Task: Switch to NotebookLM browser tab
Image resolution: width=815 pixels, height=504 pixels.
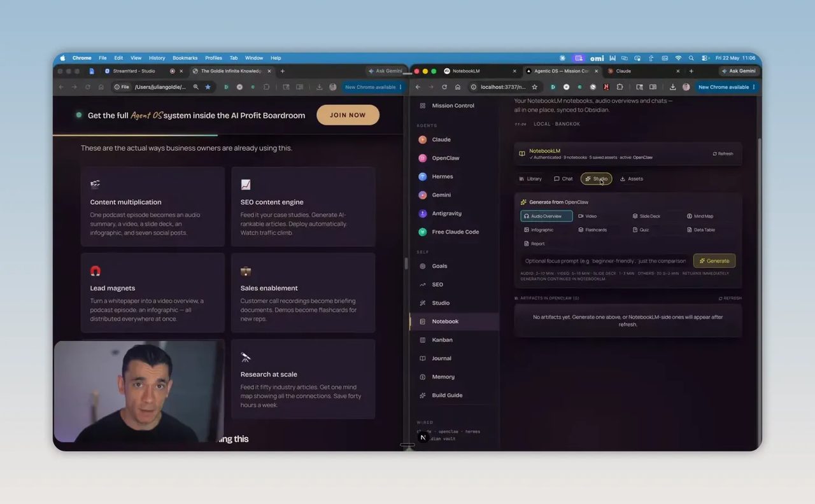Action: coord(479,71)
